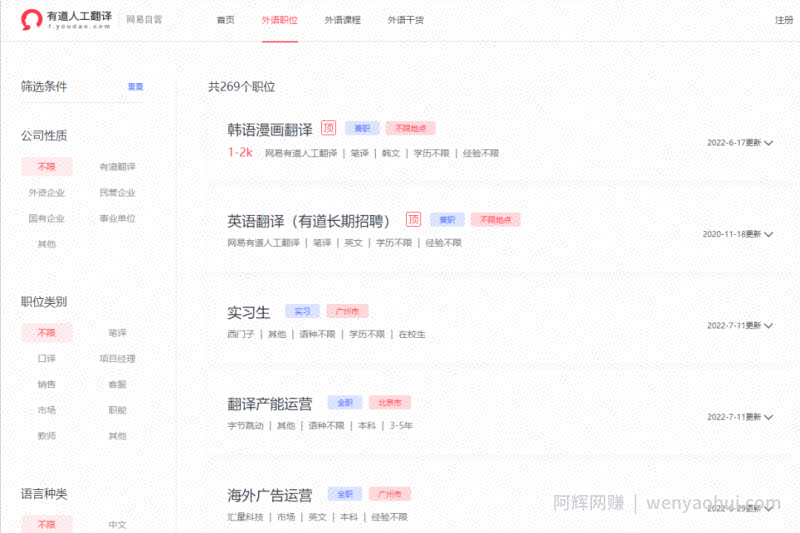Filter positions by 销售

point(47,384)
